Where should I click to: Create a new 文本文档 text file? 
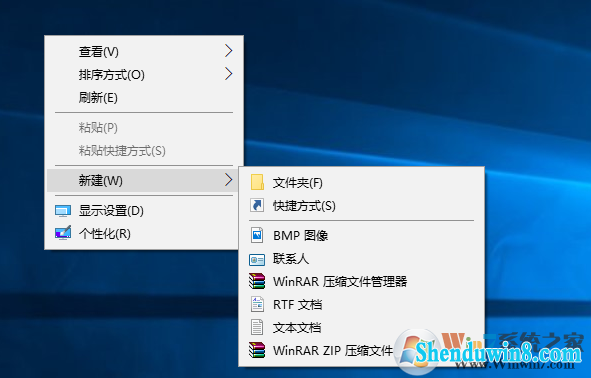[361, 327]
